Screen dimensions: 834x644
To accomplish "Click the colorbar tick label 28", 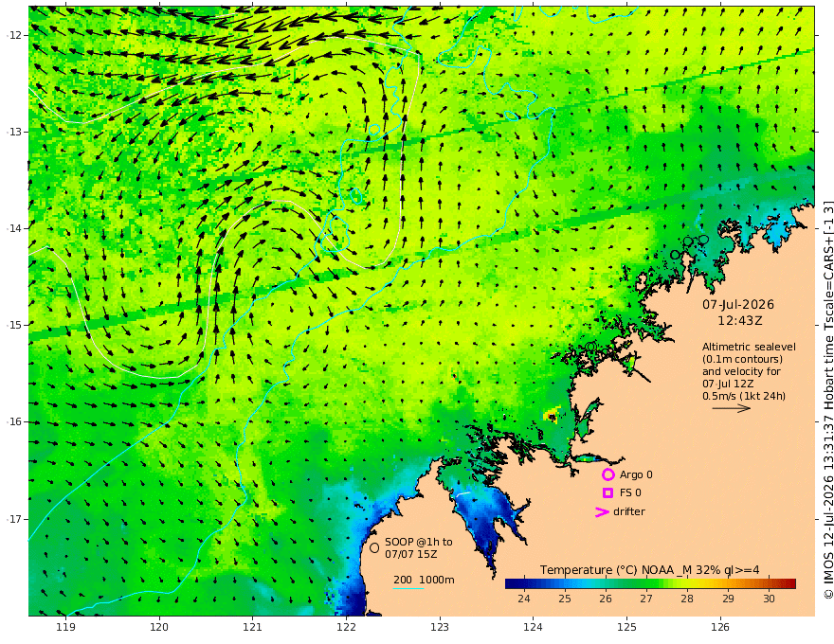I will [x=687, y=599].
